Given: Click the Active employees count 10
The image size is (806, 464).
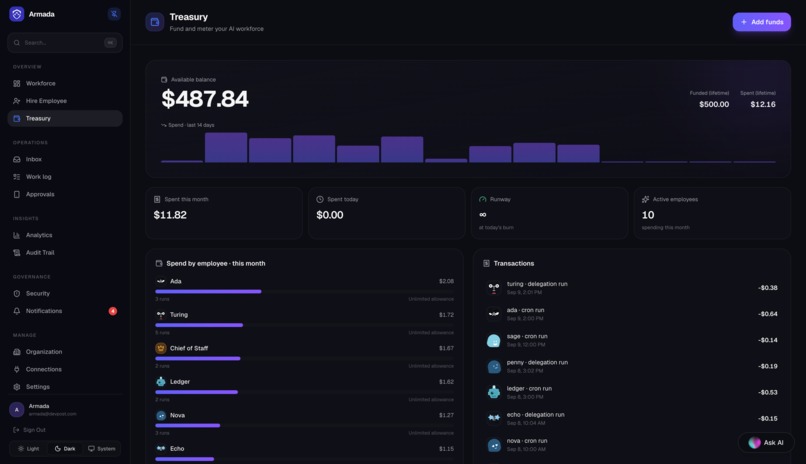Looking at the screenshot, I should pyautogui.click(x=648, y=215).
